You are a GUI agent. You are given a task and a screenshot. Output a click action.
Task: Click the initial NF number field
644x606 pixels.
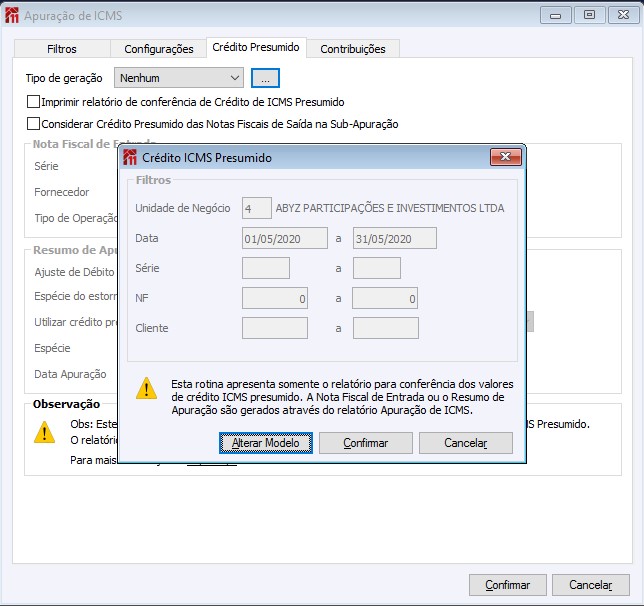[275, 298]
